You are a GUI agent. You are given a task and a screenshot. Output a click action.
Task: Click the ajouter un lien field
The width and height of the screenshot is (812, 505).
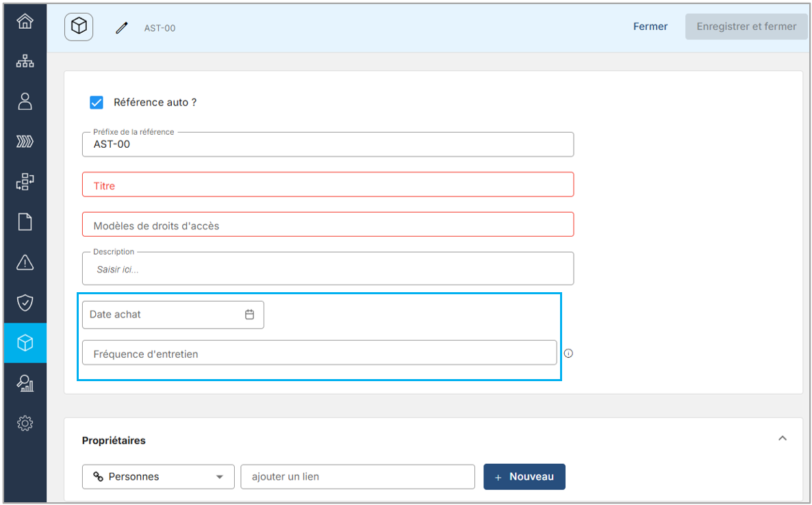point(357,477)
